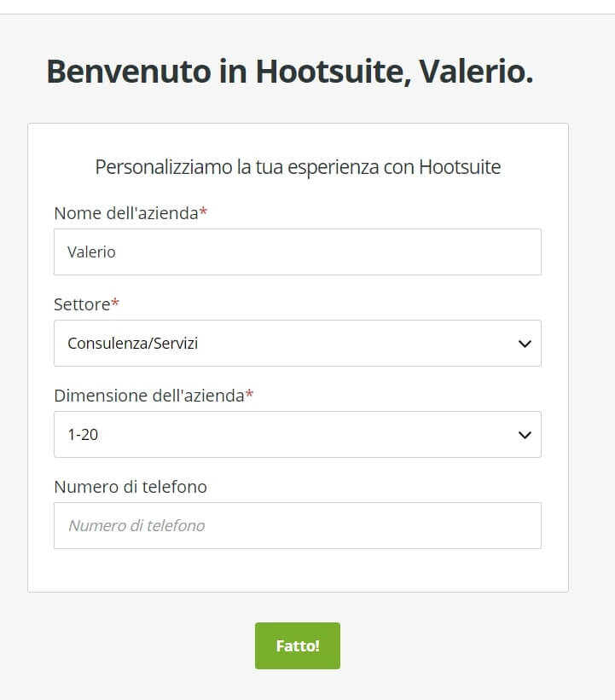
Task: Click the Benvenuto in Hootsuite heading
Action: (x=290, y=72)
